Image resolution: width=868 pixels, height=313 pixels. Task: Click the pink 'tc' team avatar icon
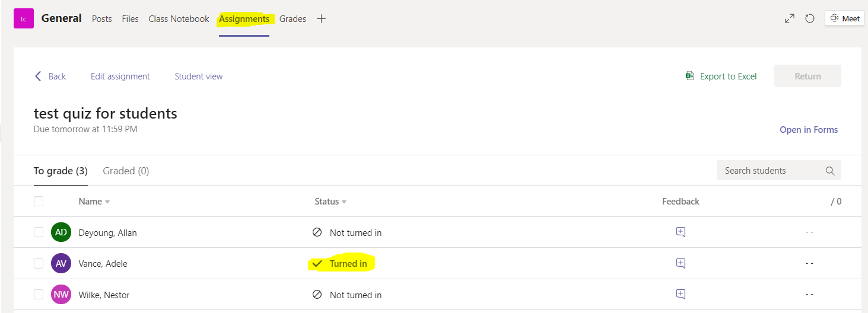click(24, 18)
